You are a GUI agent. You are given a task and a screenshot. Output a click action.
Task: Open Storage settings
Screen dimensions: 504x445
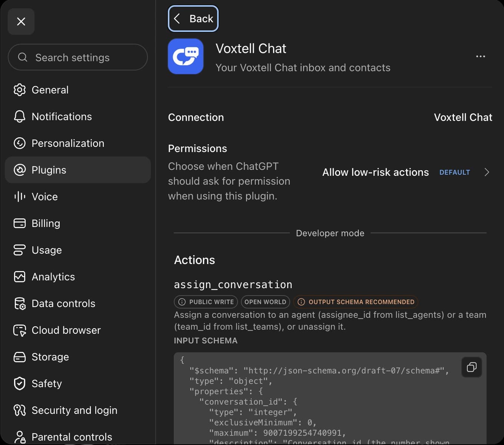pos(78,357)
